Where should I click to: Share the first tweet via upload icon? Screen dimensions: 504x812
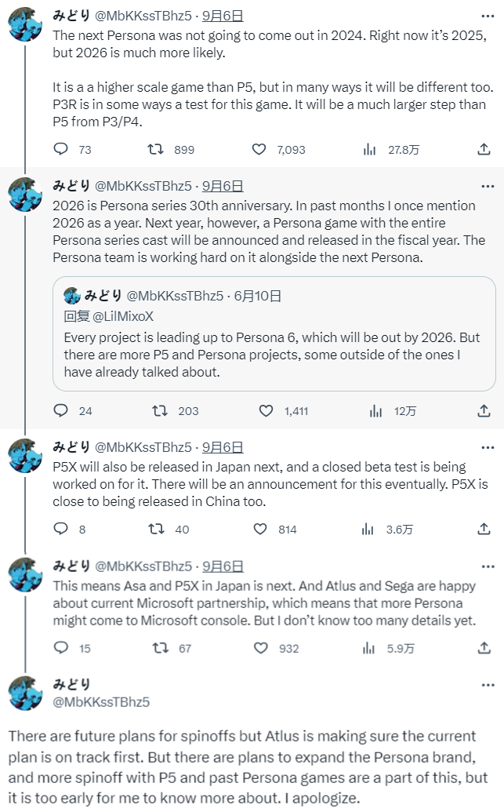484,149
